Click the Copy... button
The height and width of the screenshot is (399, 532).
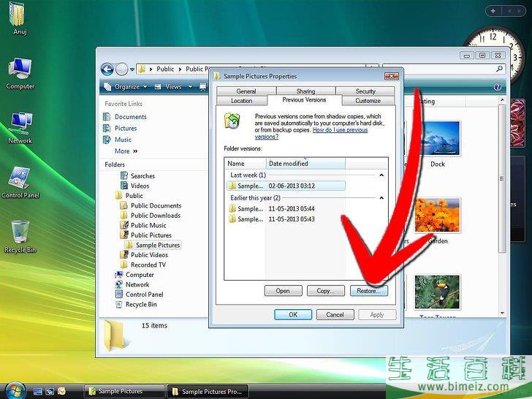coord(326,291)
